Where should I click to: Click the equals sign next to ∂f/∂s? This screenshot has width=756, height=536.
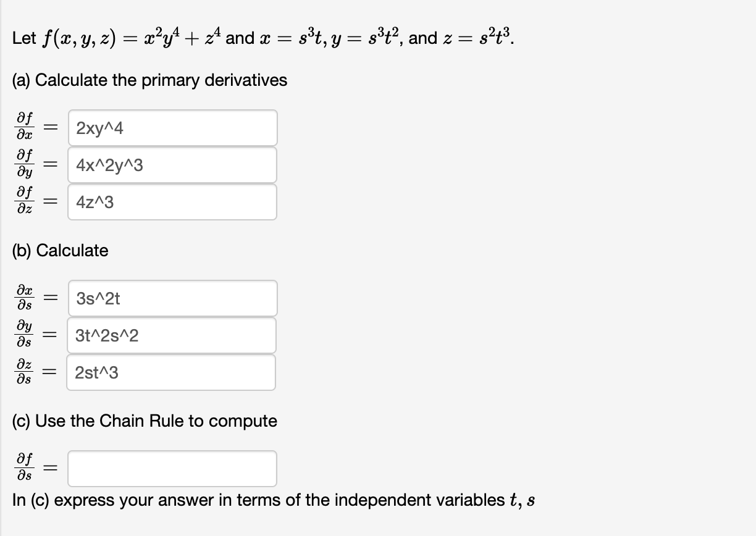pos(50,468)
